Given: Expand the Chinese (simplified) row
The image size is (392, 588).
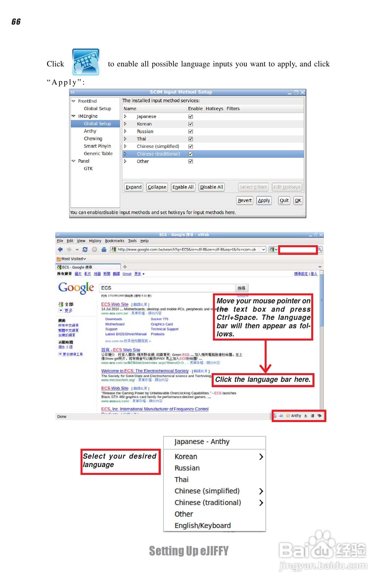Looking at the screenshot, I should click(x=125, y=146).
